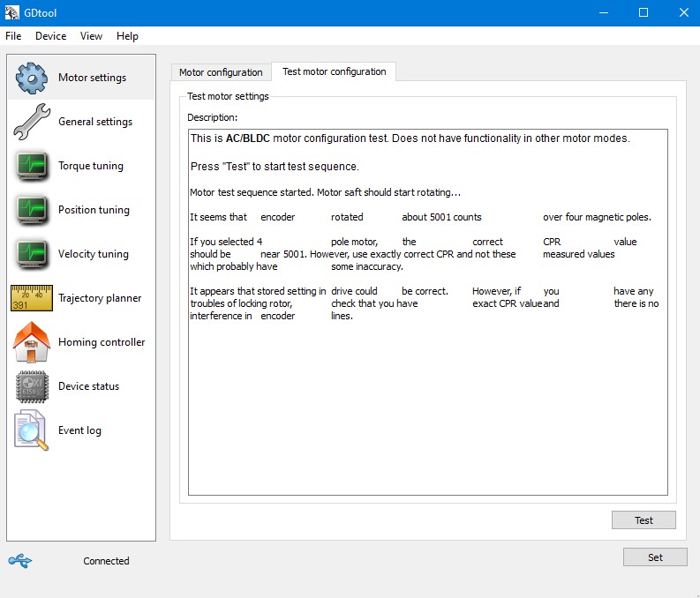Click the Trajectory planner ruler icon
Viewport: 700px width, 598px height.
pyautogui.click(x=31, y=298)
